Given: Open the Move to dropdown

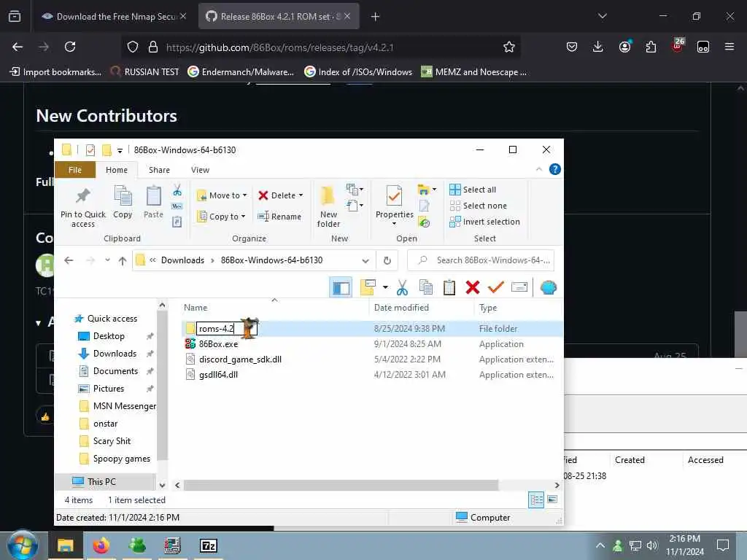Looking at the screenshot, I should click(222, 195).
